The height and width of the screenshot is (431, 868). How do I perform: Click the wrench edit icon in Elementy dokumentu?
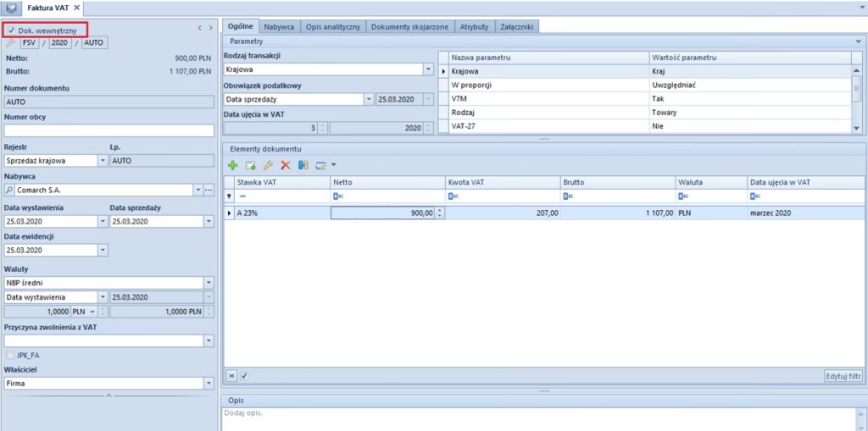(x=268, y=164)
